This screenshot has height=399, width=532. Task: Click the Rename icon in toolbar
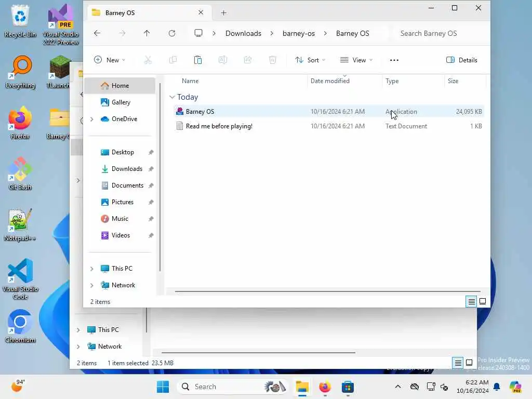tap(222, 60)
